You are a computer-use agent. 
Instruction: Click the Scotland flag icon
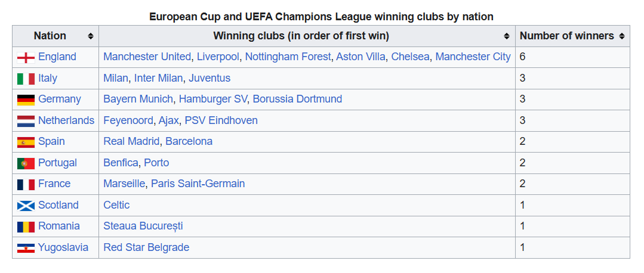26,206
